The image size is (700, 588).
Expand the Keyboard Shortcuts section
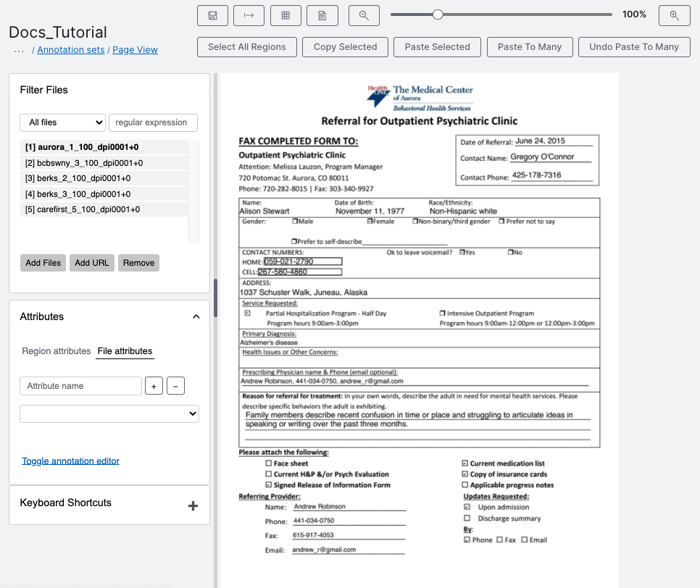[x=193, y=506]
